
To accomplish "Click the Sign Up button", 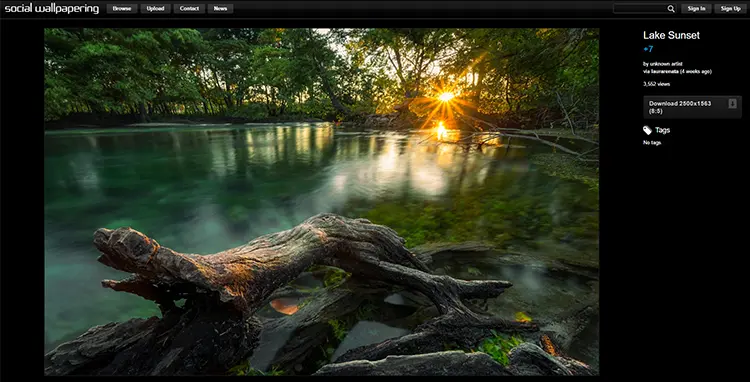I will tap(730, 9).
